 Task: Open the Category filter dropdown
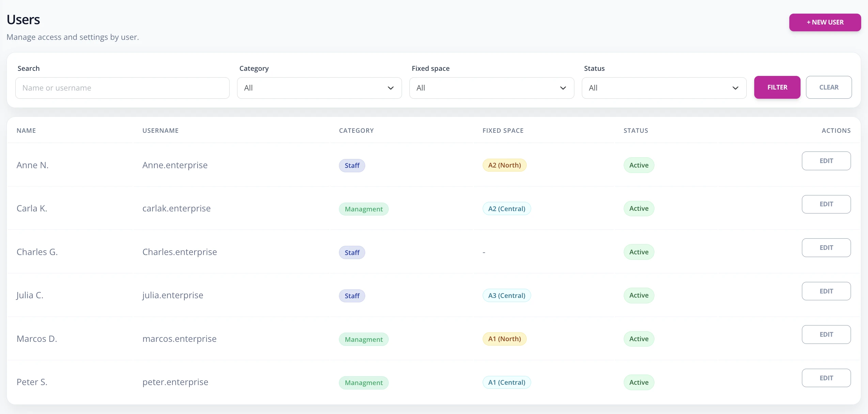tap(319, 88)
